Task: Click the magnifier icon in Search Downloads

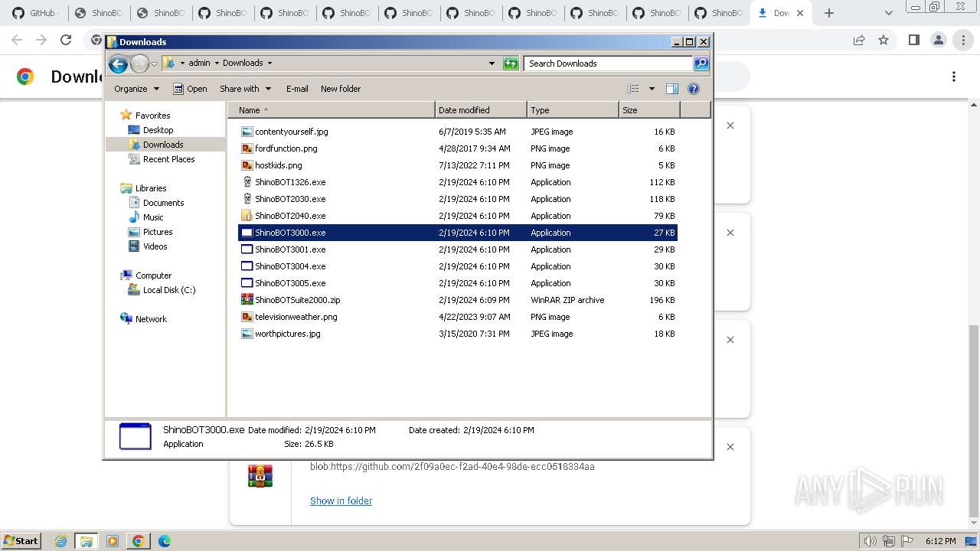Action: [x=701, y=64]
